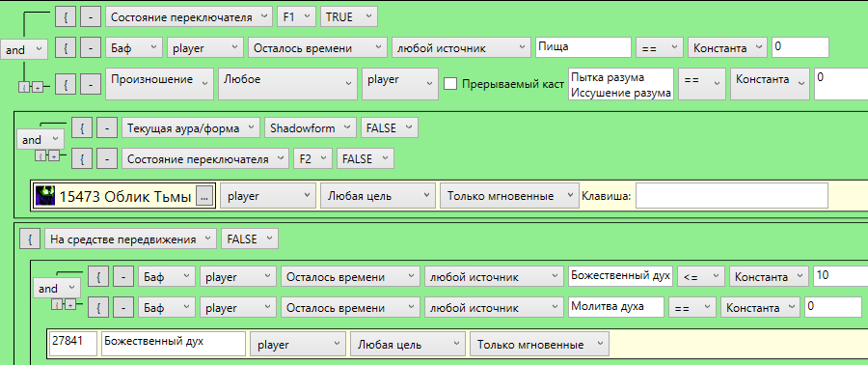Viewport: 868px width, 365px height.
Task: Click the minus button on the Молитва духа row
Action: point(123,307)
